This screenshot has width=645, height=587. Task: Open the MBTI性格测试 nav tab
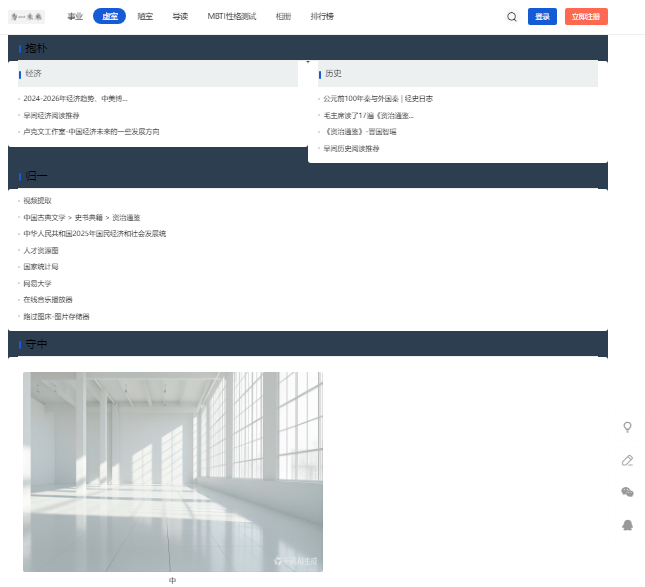(232, 16)
